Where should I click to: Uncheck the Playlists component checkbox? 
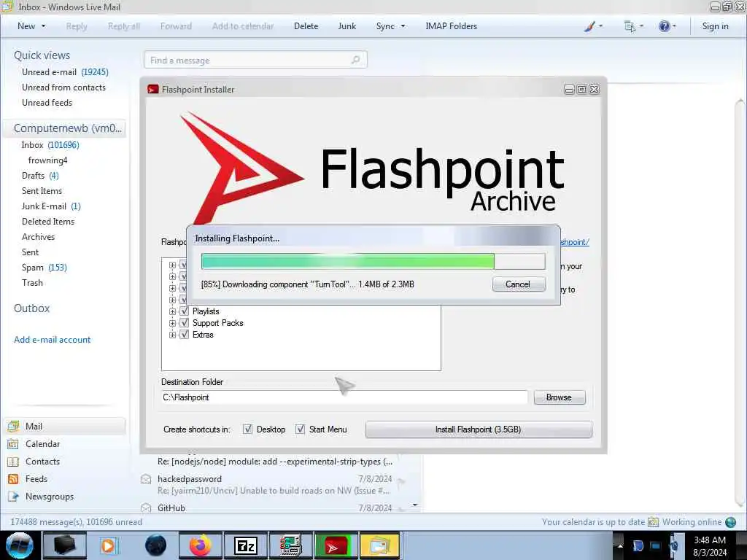pos(185,311)
